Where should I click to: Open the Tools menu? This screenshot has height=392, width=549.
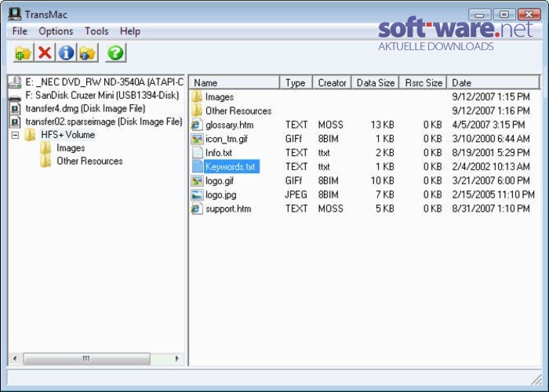click(96, 31)
